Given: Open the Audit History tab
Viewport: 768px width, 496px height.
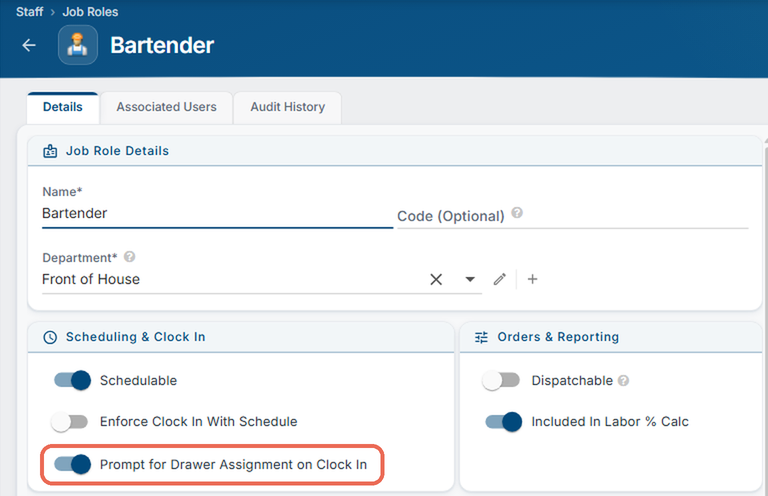Looking at the screenshot, I should 288,107.
